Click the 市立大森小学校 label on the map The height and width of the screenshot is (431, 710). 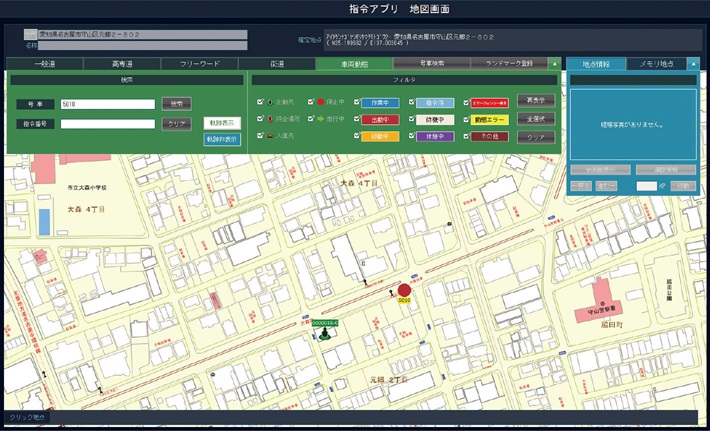tap(86, 187)
